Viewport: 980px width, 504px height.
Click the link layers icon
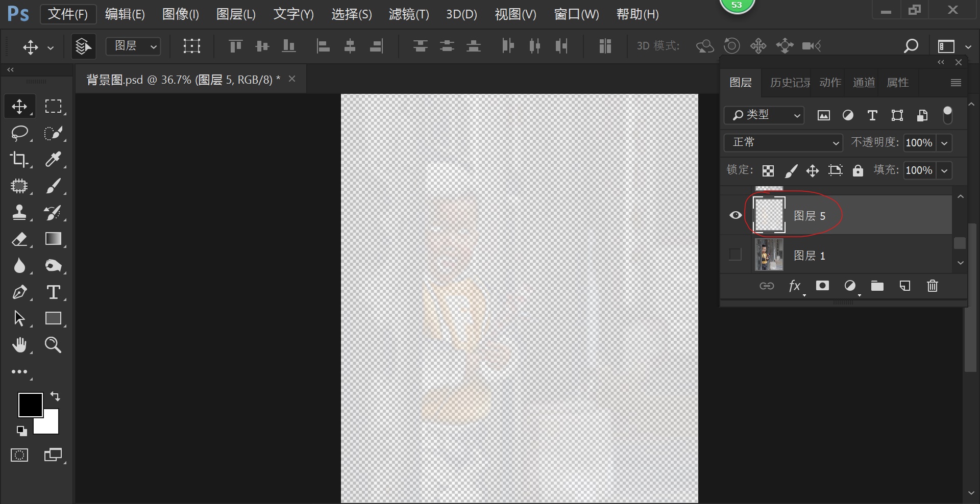767,286
